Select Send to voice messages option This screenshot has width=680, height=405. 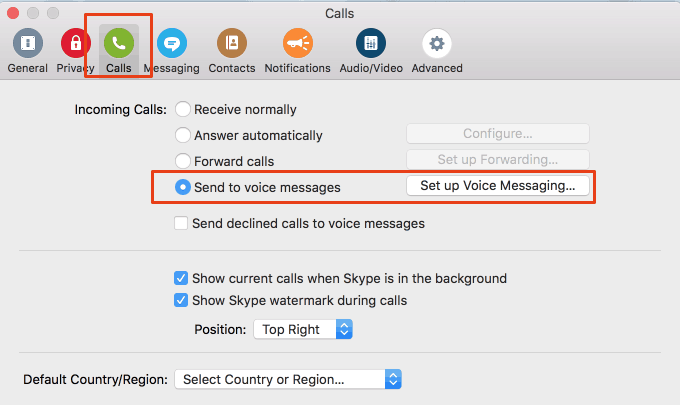point(183,187)
